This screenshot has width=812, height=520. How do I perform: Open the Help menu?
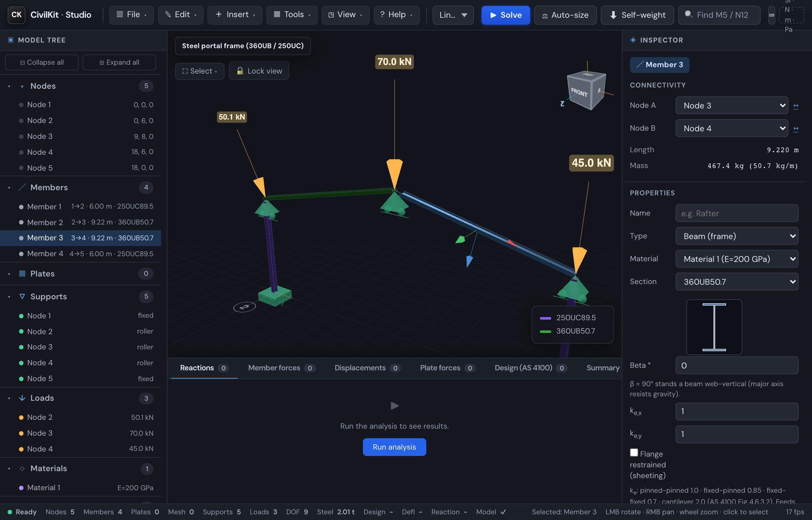coord(396,15)
